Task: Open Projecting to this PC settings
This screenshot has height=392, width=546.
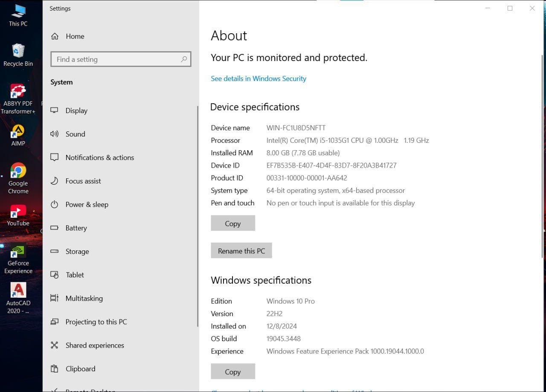Action: tap(120, 322)
